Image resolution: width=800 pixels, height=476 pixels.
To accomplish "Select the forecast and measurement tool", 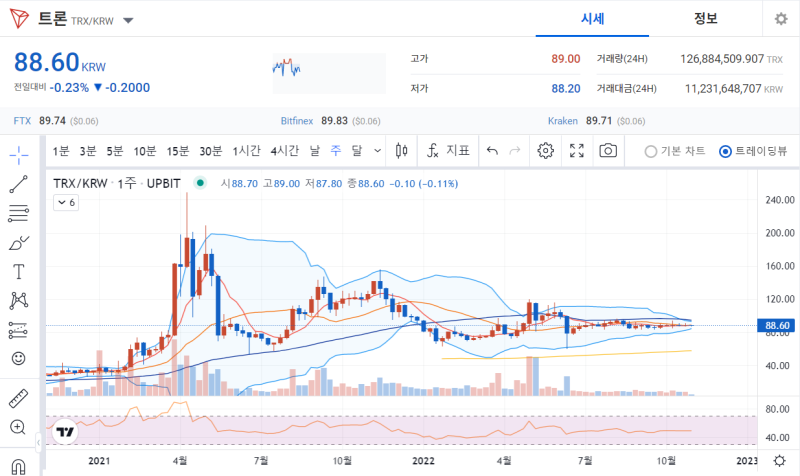I will [x=18, y=330].
